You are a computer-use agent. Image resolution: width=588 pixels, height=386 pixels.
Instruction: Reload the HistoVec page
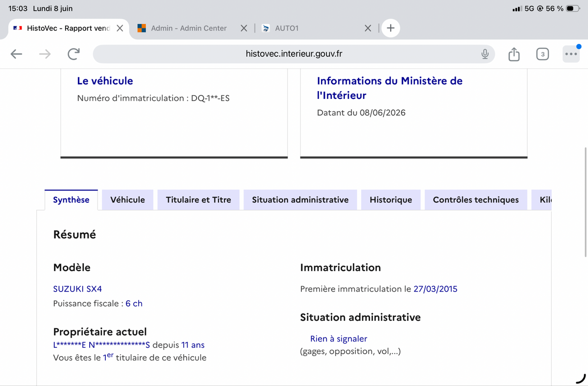73,54
